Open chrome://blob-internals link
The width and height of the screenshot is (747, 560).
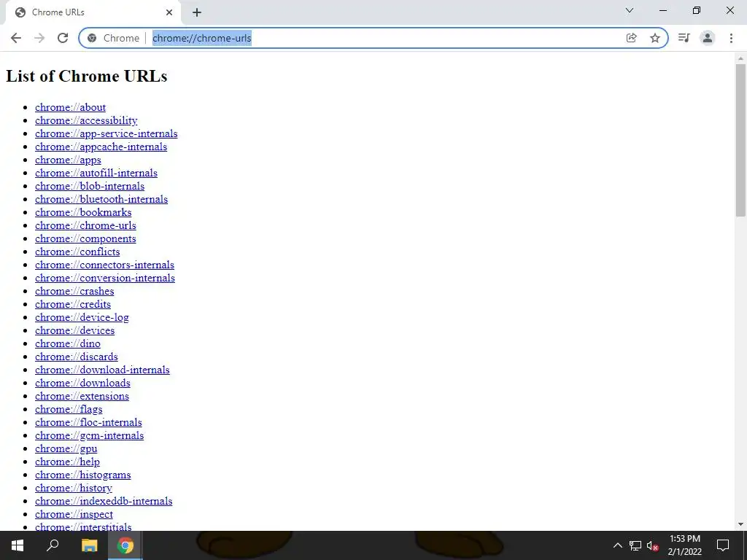90,186
